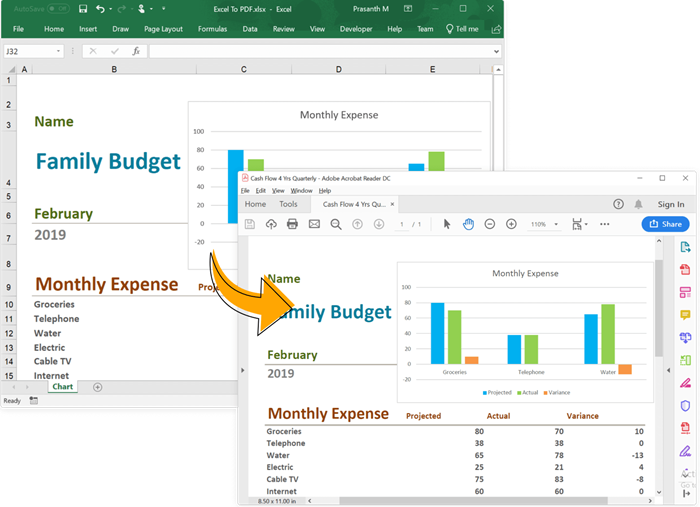Viewport: 700px width, 507px height.
Task: Click Sign In in Acrobat Reader
Action: (670, 204)
